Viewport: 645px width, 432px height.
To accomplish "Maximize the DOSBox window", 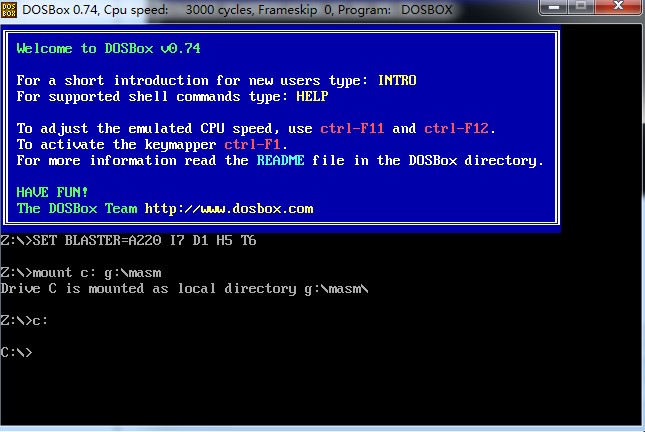I will (x=581, y=7).
